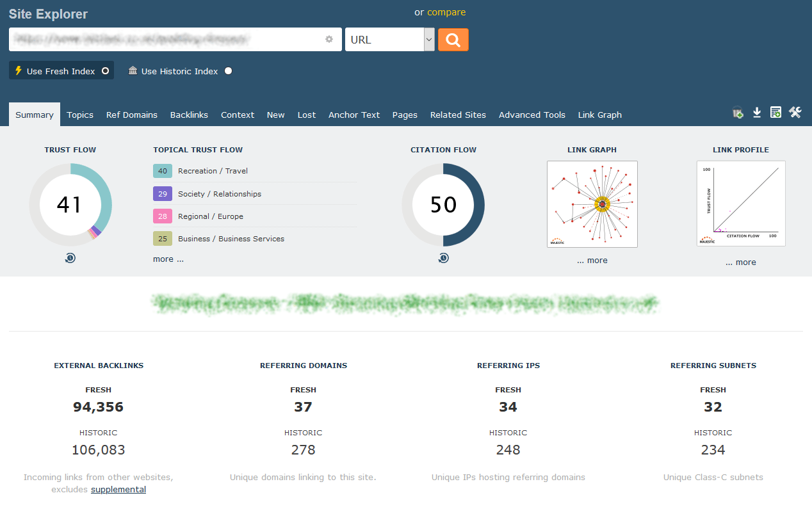Switch to the Ref Domains tab
Image resolution: width=812 pixels, height=507 pixels.
(x=131, y=115)
